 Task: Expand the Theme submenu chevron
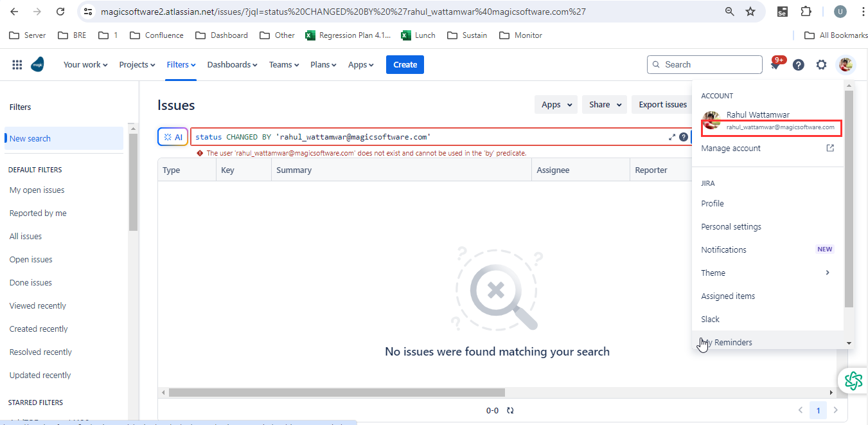(828, 273)
